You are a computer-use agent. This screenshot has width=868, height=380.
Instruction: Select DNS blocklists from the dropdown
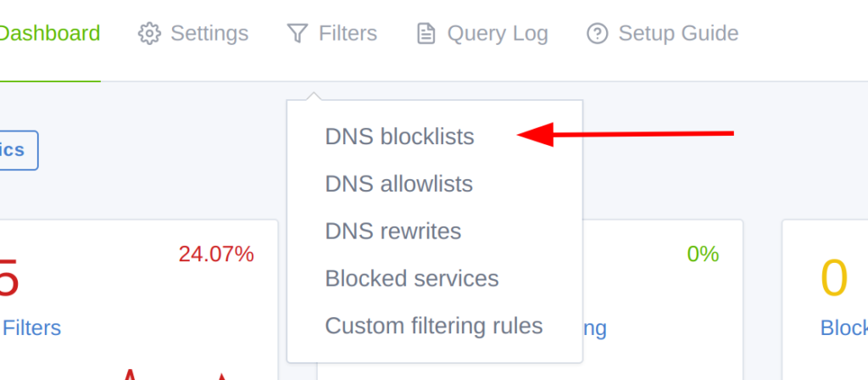399,137
